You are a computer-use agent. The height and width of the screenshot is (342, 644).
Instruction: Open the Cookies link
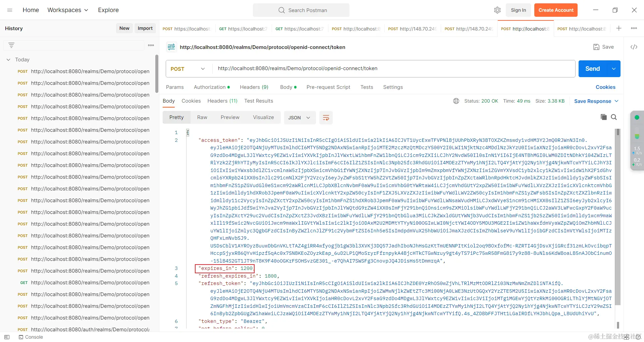(x=605, y=87)
